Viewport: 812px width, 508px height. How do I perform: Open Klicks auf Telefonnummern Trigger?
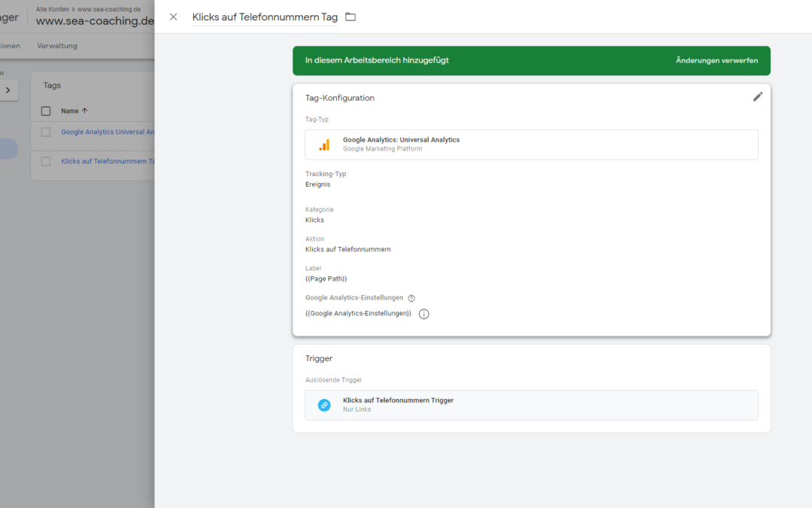tap(532, 405)
